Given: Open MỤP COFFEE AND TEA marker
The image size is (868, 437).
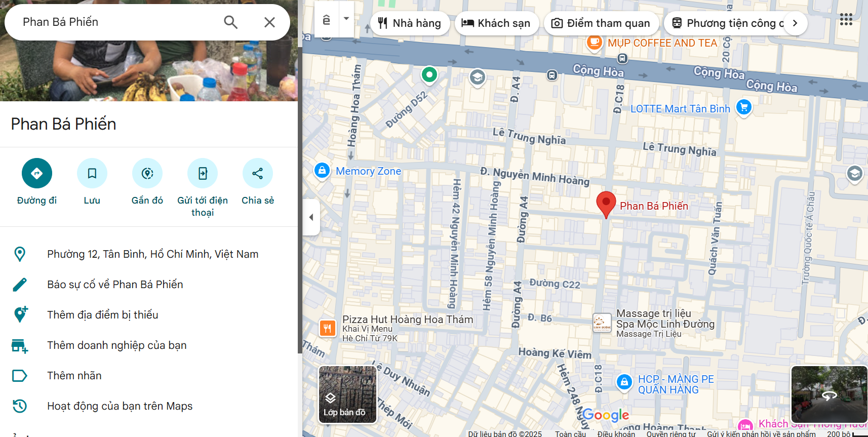Looking at the screenshot, I should tap(595, 43).
